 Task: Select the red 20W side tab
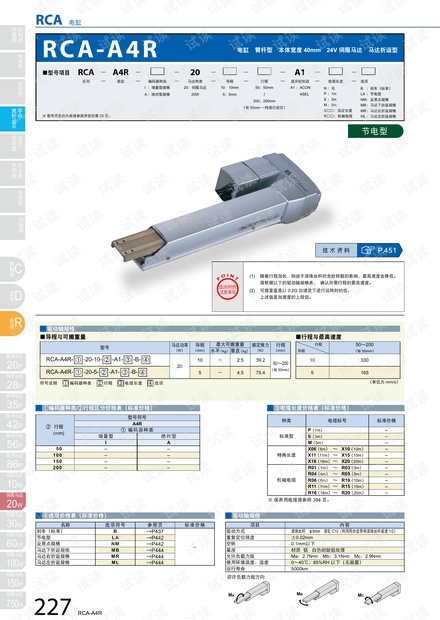pos(13,501)
